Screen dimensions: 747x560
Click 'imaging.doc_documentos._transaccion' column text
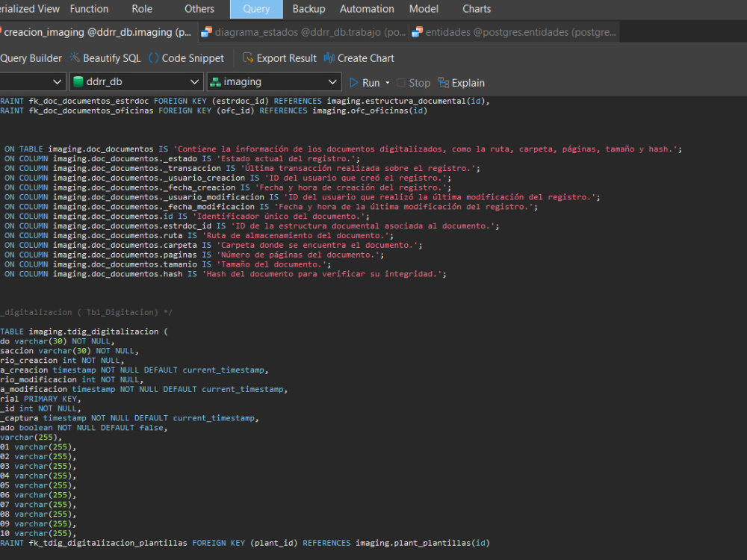(137, 168)
